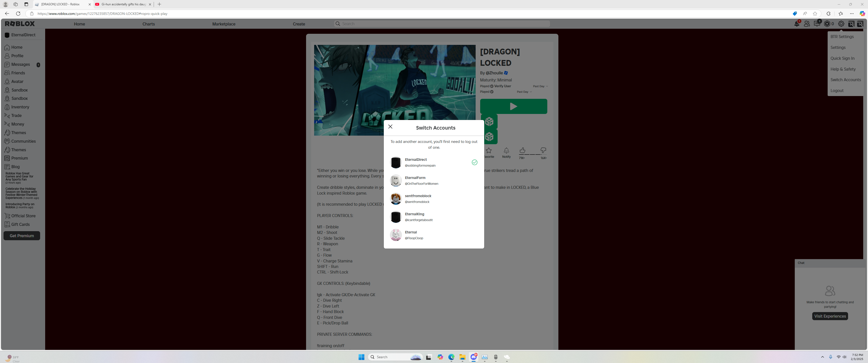Click the green Play button
The width and height of the screenshot is (868, 363).
[513, 106]
